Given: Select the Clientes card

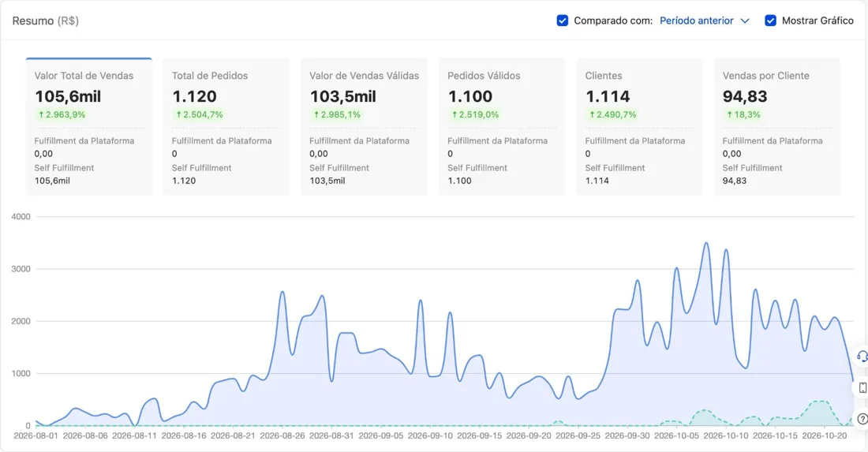Looking at the screenshot, I should tap(639, 127).
